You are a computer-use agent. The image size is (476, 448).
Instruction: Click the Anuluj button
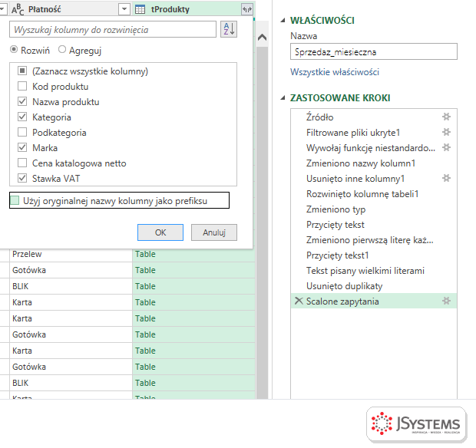(x=214, y=232)
